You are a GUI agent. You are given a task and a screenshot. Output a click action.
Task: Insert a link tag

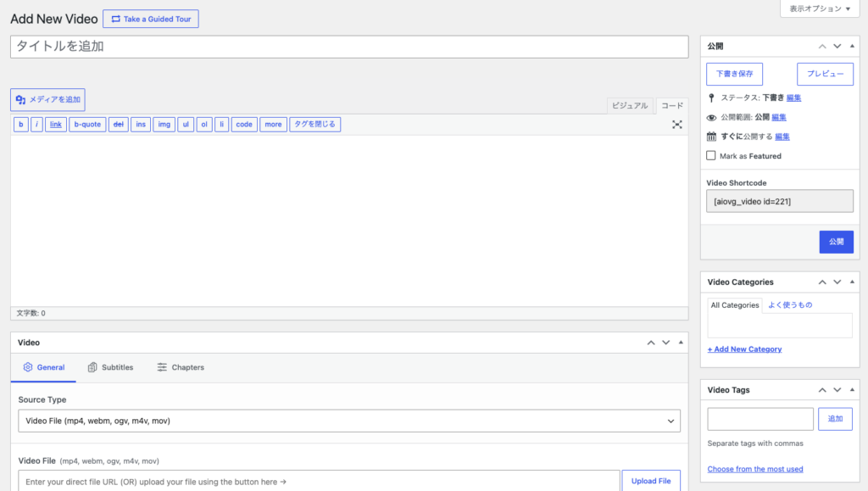click(56, 125)
